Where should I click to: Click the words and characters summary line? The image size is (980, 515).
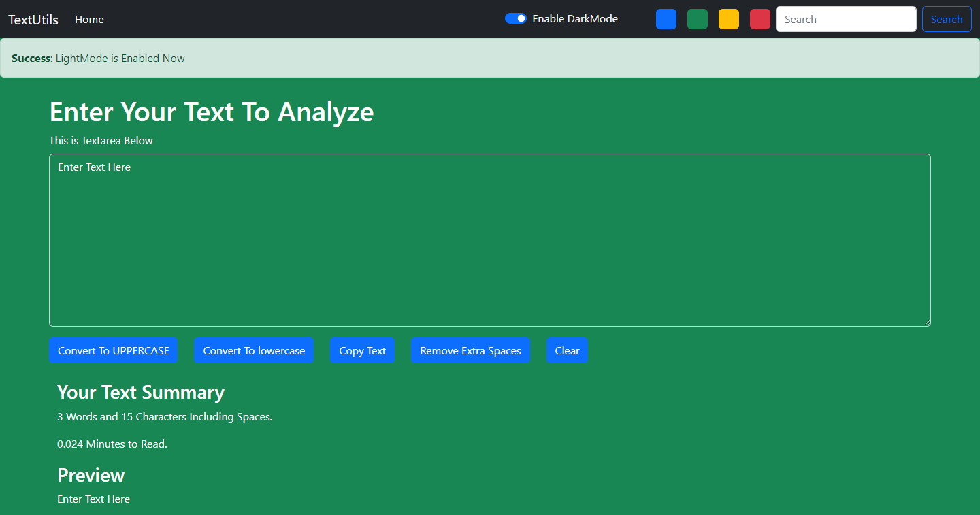pos(164,416)
